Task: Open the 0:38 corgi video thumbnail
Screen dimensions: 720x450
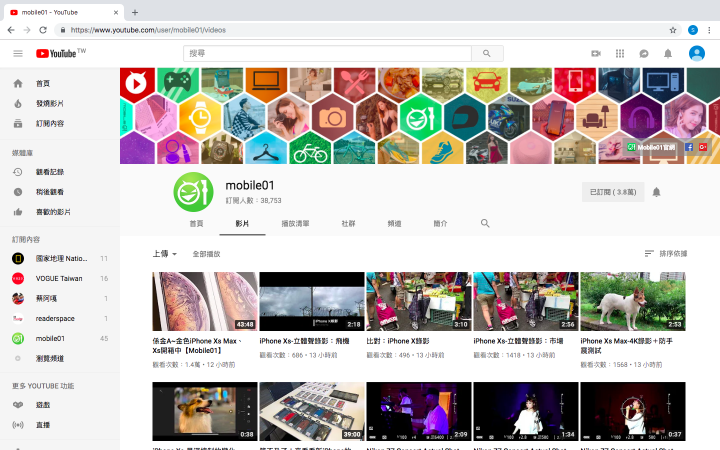Action: 205,411
